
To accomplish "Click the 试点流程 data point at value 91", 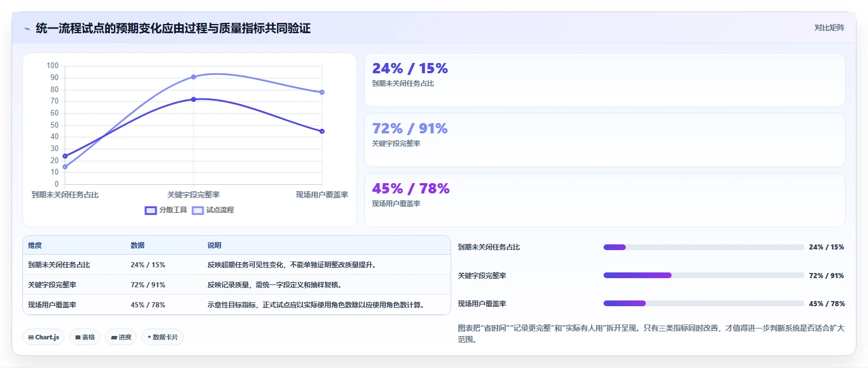I will [194, 77].
